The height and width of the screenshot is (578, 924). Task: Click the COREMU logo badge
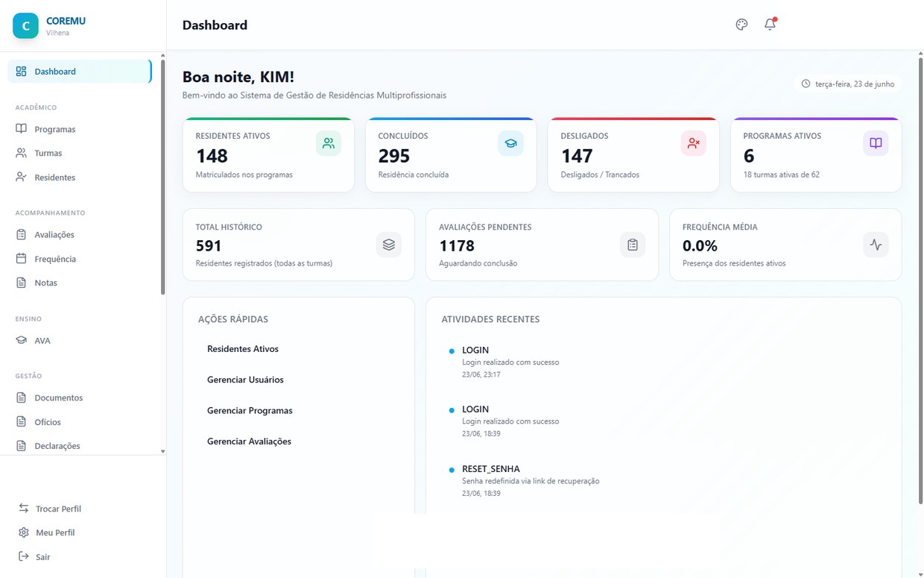point(26,25)
